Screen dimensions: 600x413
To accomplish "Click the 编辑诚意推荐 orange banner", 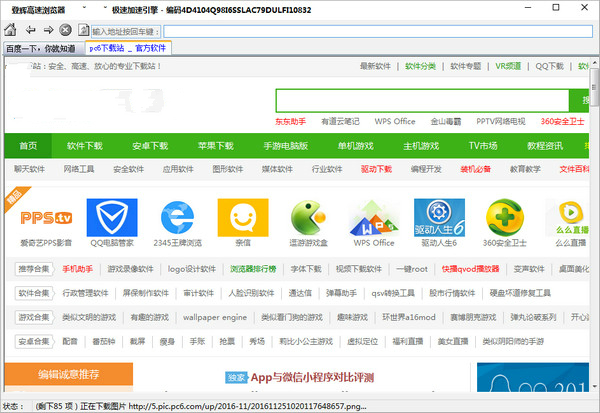I will click(69, 374).
